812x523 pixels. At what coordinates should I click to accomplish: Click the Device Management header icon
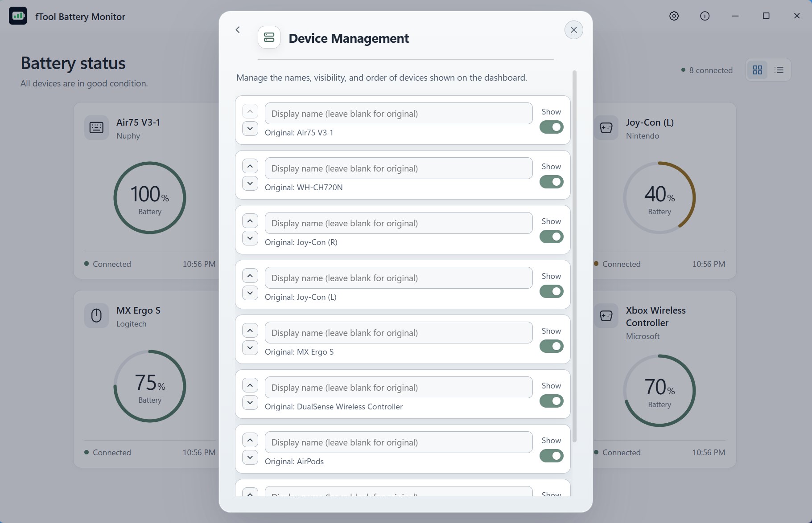(x=269, y=37)
